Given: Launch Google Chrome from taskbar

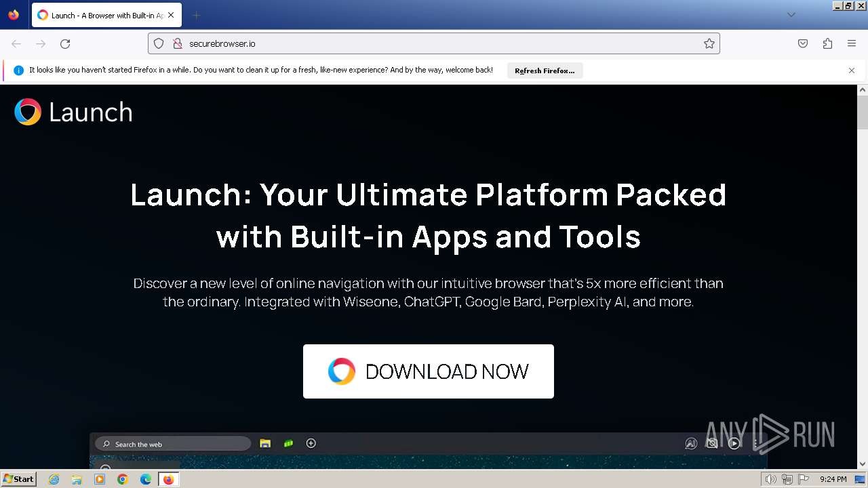Looking at the screenshot, I should [x=123, y=479].
